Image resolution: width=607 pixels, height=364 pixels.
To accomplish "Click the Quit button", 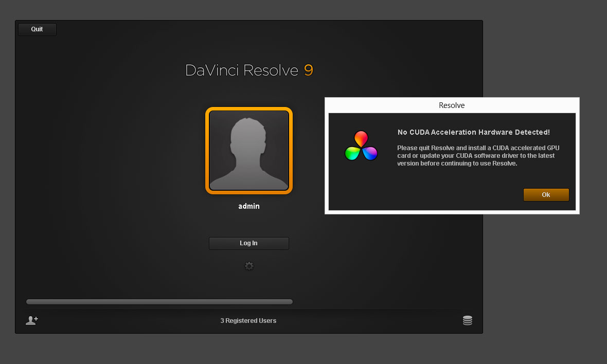I will point(37,29).
